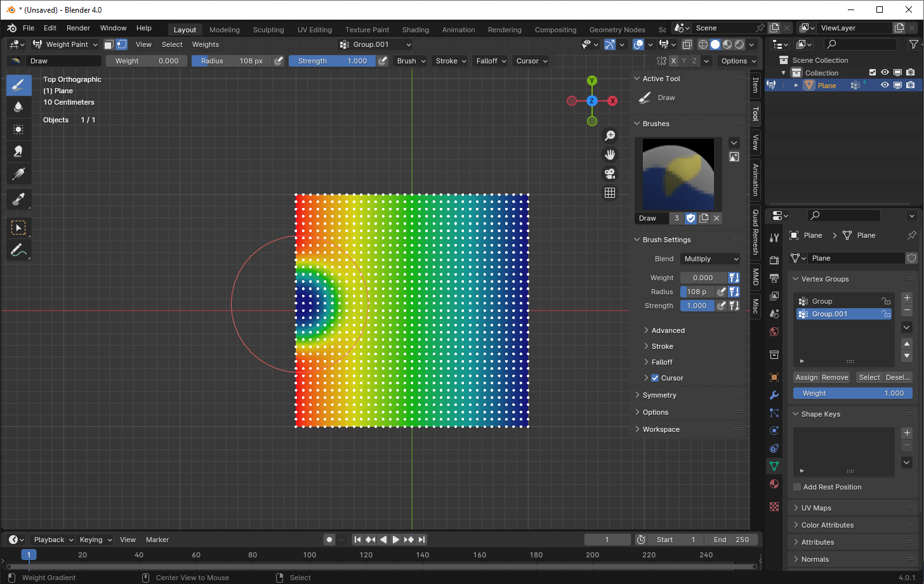924x584 pixels.
Task: Open the Output properties tab
Action: click(774, 278)
